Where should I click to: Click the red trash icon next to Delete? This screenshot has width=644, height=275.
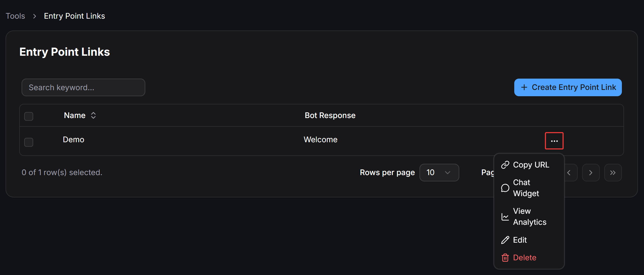pyautogui.click(x=505, y=258)
